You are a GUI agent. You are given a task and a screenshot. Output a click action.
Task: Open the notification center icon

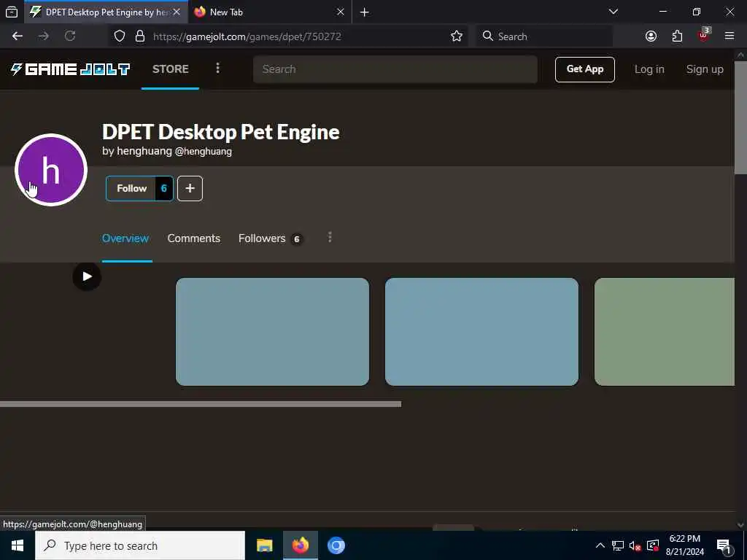[x=724, y=545]
